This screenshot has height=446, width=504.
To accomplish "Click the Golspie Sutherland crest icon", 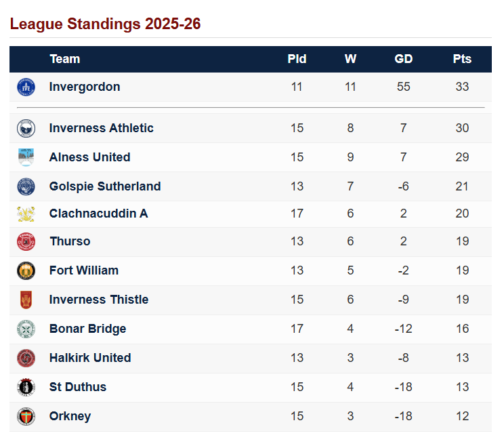I will pyautogui.click(x=26, y=186).
